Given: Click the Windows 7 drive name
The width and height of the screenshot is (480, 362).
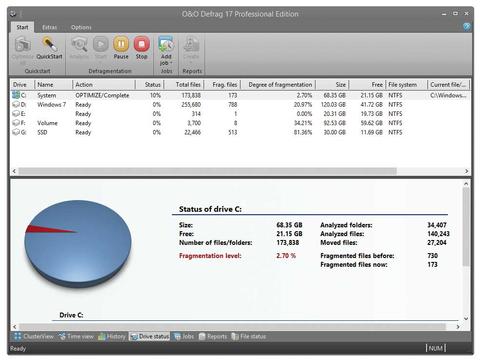Looking at the screenshot, I should pyautogui.click(x=51, y=105).
